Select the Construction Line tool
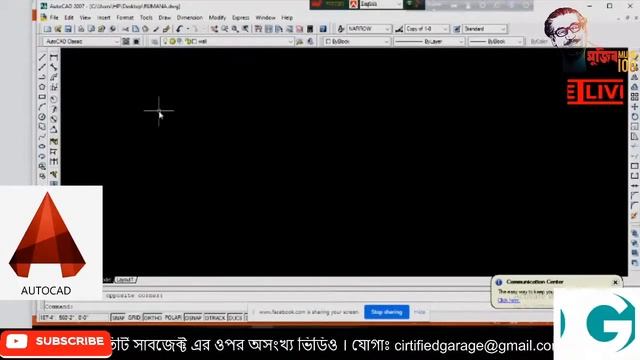 tap(42, 67)
